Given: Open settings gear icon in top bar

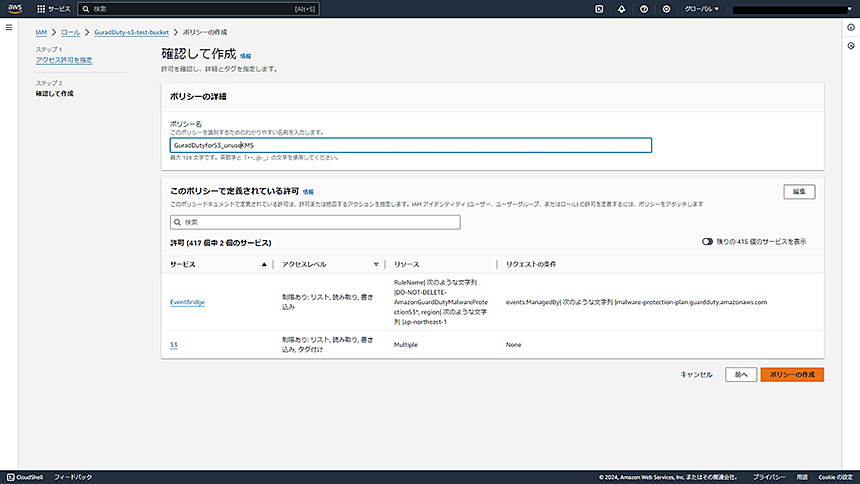Looking at the screenshot, I should coord(666,9).
